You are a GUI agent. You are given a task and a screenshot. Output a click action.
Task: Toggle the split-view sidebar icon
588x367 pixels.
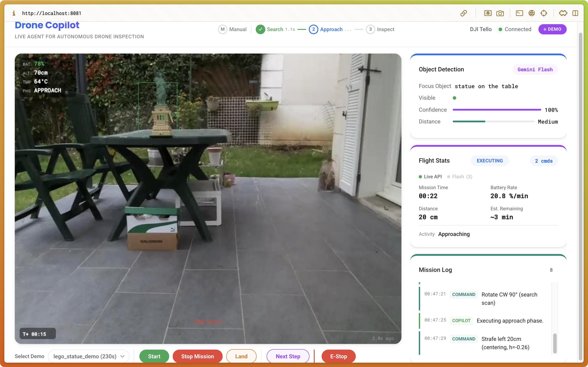click(575, 13)
